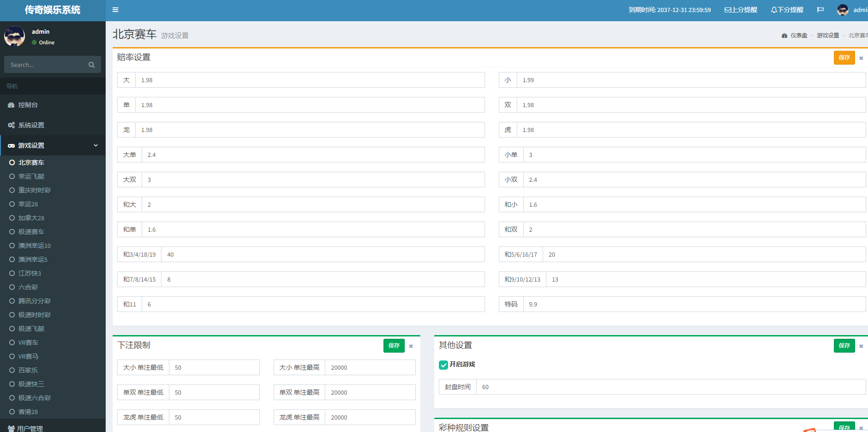868x432 pixels.
Task: Save the 其他设置 settings
Action: click(844, 346)
